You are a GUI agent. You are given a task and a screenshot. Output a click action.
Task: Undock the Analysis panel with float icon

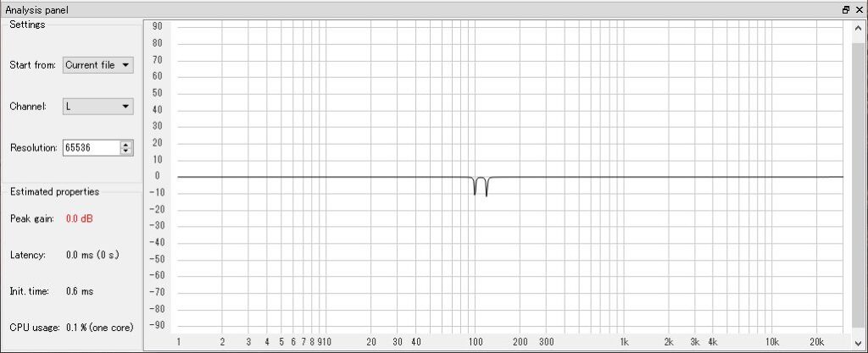(846, 10)
